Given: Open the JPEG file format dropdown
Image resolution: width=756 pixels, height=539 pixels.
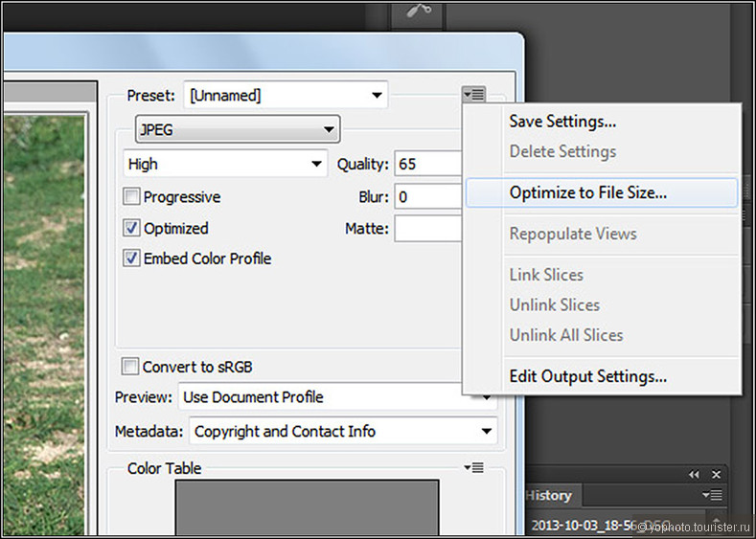Looking at the screenshot, I should coord(238,129).
